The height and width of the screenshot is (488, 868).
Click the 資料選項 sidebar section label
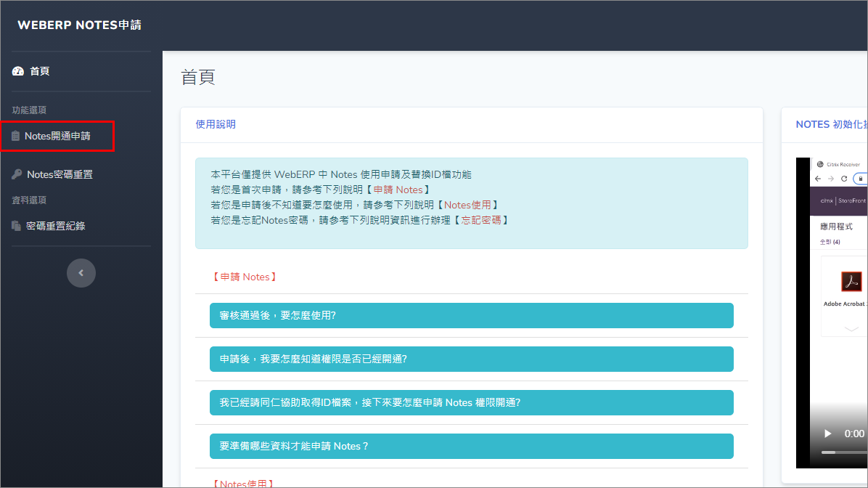(x=29, y=200)
